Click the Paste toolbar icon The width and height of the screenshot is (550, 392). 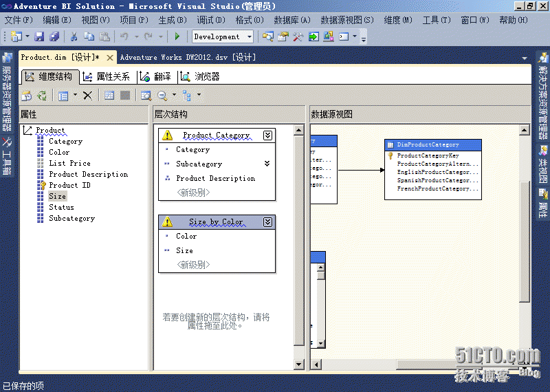[104, 36]
